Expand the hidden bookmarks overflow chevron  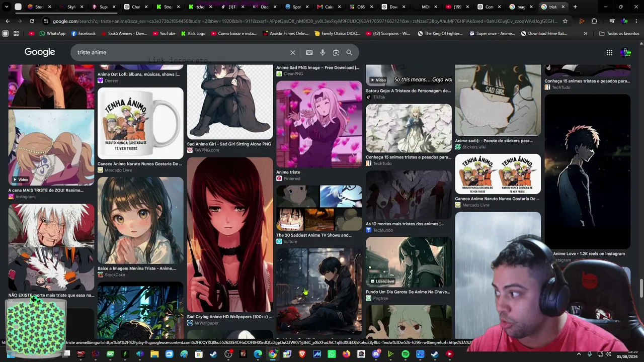585,34
